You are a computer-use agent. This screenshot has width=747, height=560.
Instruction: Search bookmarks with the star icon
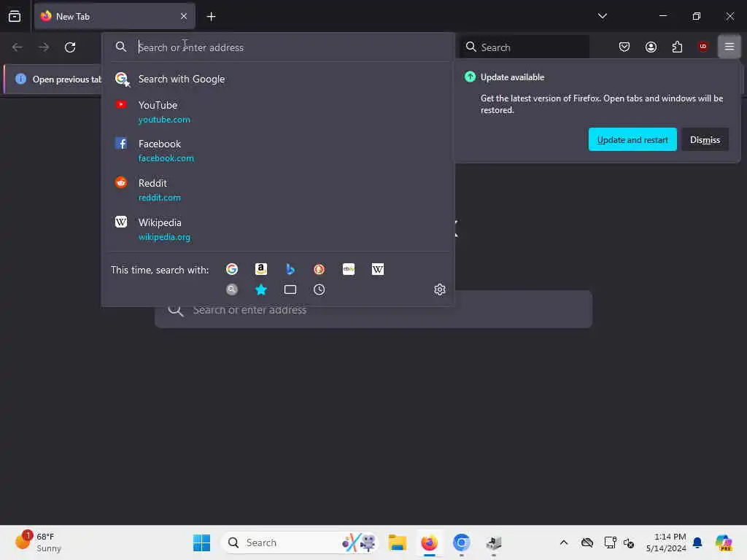pyautogui.click(x=261, y=289)
